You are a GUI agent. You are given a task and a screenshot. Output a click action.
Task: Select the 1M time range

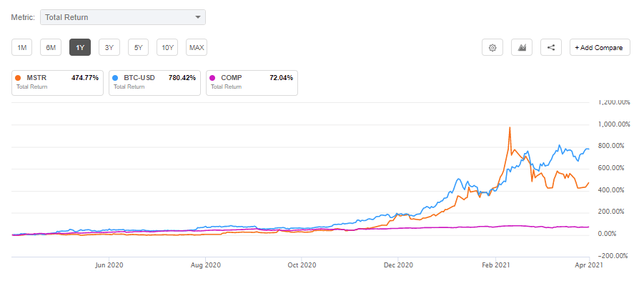coord(21,47)
